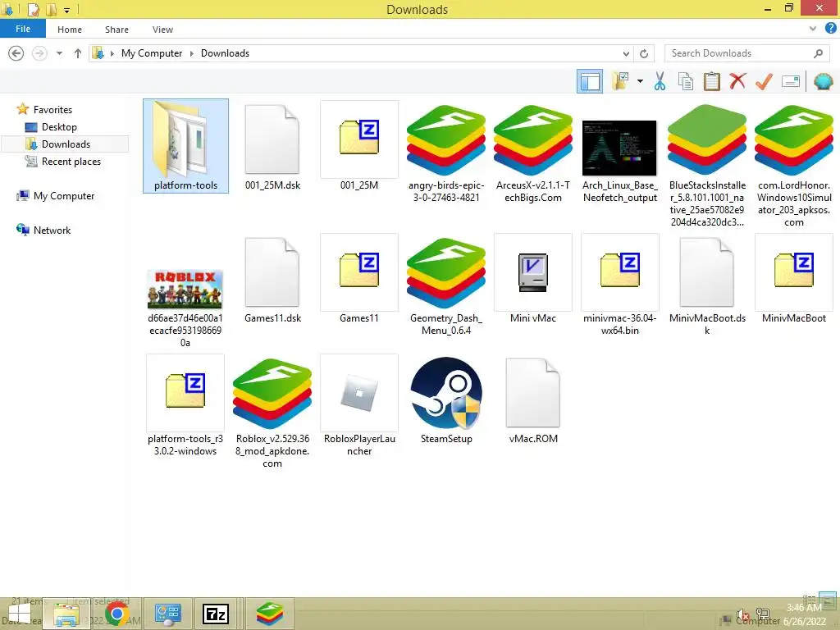Open the Windows Start button
The image size is (840, 630).
click(20, 614)
